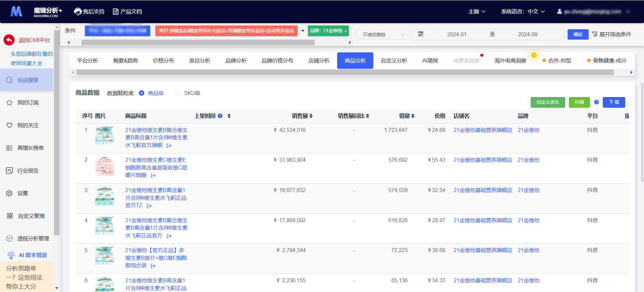644x292 pixels.
Task: Sort by 销售额同比 column
Action: pyautogui.click(x=368, y=116)
